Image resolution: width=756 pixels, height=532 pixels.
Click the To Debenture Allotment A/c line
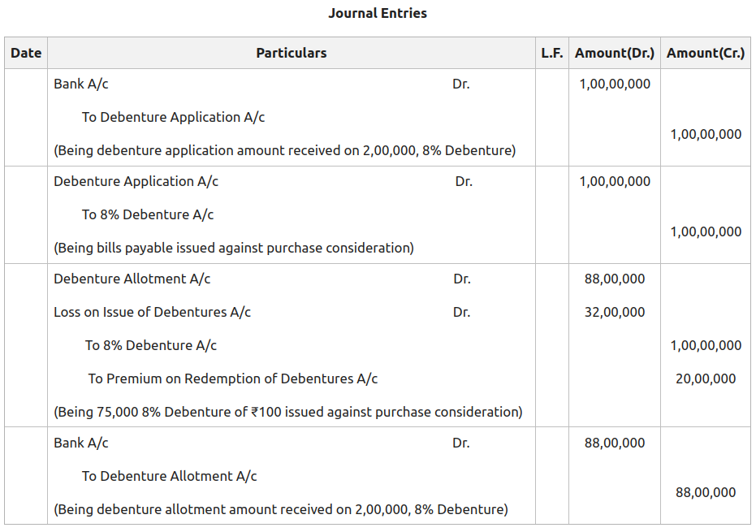tap(169, 476)
